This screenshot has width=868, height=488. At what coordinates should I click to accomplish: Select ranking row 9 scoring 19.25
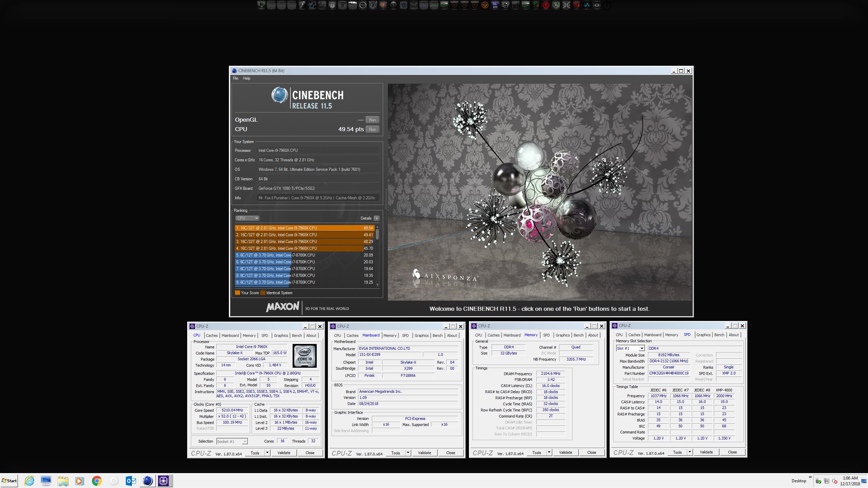click(304, 282)
